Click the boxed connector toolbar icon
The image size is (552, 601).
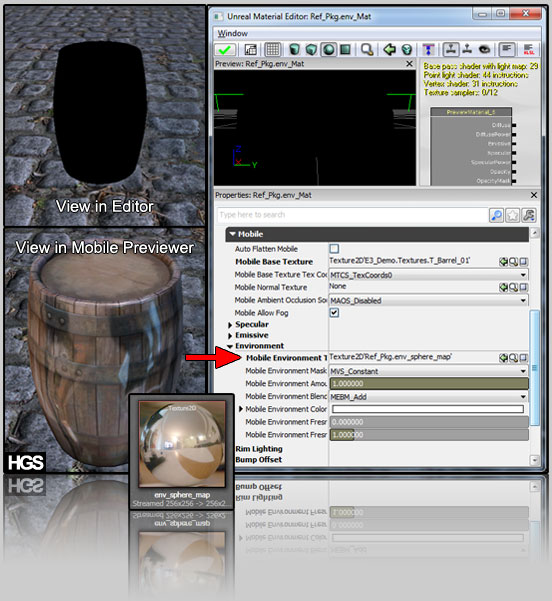click(451, 49)
